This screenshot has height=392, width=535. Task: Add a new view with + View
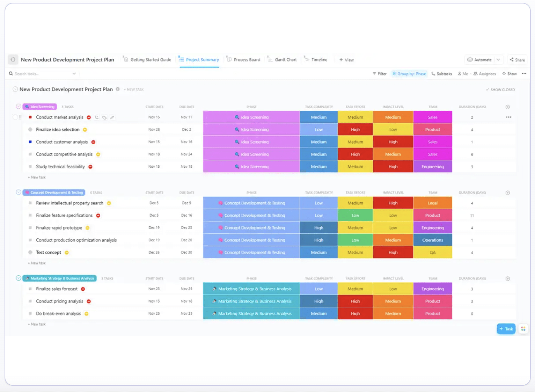coord(346,60)
